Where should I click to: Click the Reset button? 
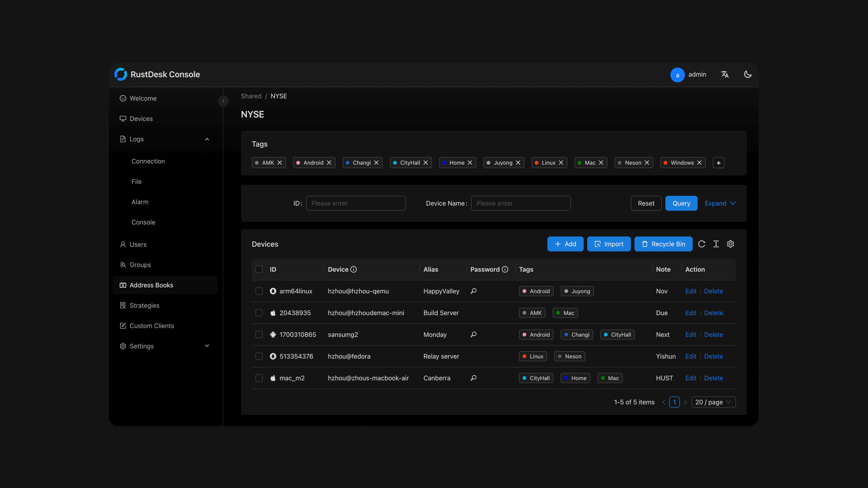click(646, 203)
